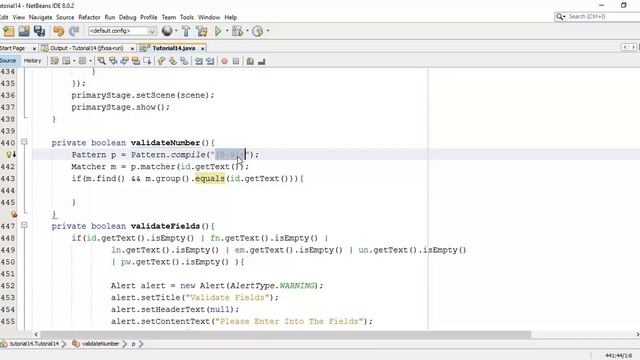This screenshot has width=640, height=360.
Task: Open dropdown arrow after third editor toolbar icon
Action: coord(90,61)
